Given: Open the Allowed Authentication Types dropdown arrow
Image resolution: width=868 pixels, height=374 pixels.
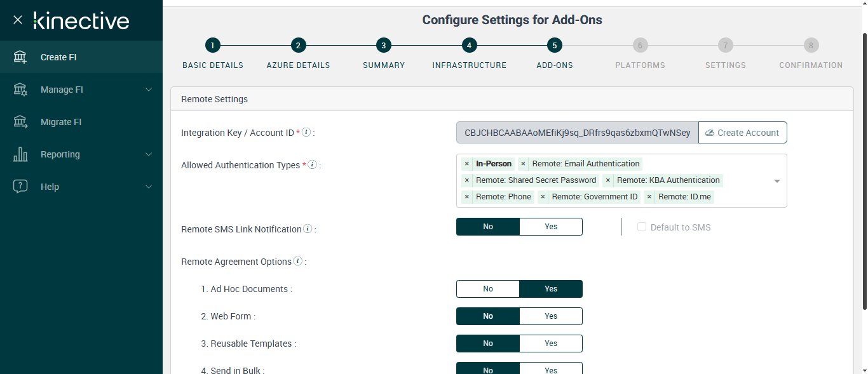Looking at the screenshot, I should [x=776, y=181].
